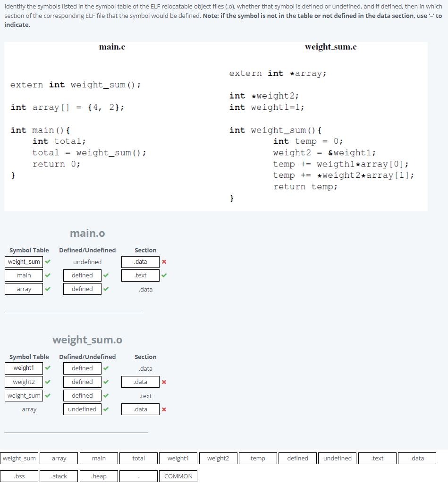448x484 pixels.
Task: Choose the undefined tile in the answer bank
Action: coord(337,459)
